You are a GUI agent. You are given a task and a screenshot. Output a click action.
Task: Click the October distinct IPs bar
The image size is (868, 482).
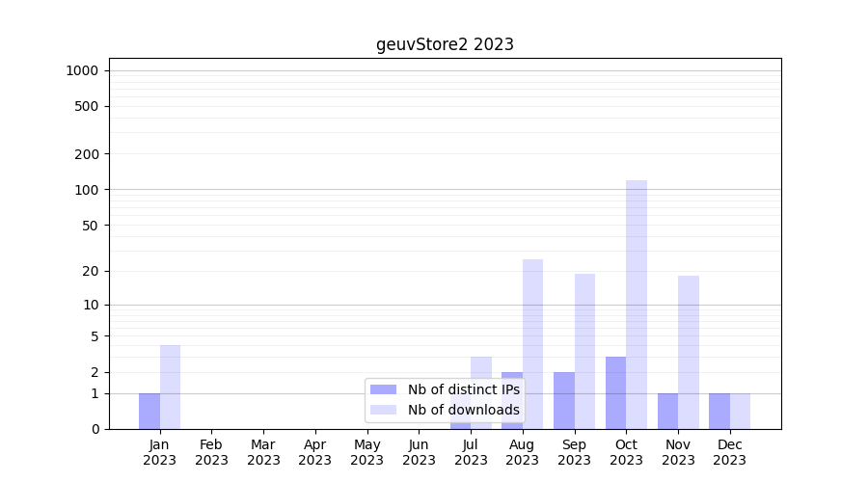coord(615,392)
